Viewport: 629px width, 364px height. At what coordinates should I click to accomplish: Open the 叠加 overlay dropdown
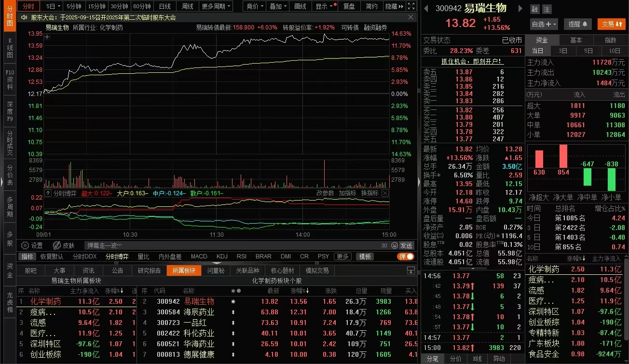pyautogui.click(x=278, y=6)
